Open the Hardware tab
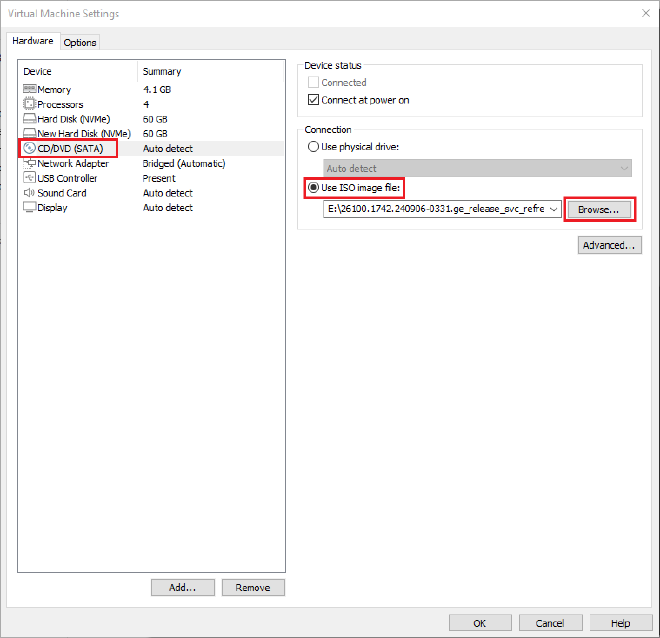The width and height of the screenshot is (660, 638). pyautogui.click(x=32, y=41)
